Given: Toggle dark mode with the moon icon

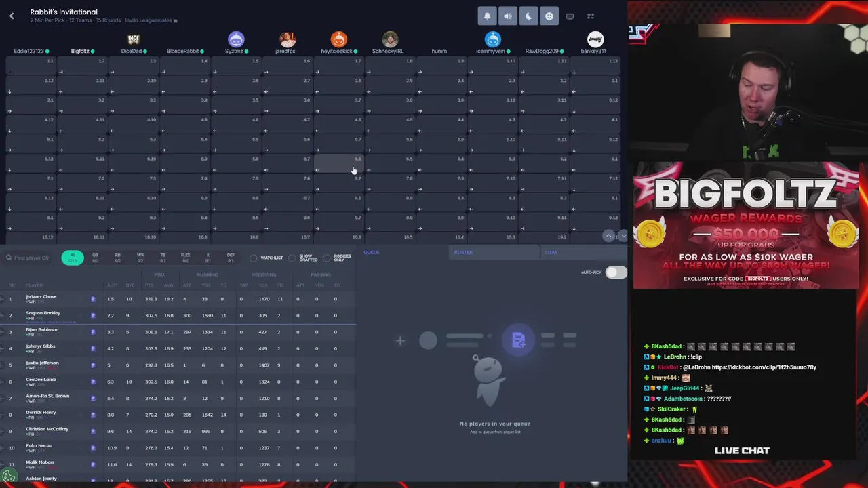Looking at the screenshot, I should click(528, 16).
